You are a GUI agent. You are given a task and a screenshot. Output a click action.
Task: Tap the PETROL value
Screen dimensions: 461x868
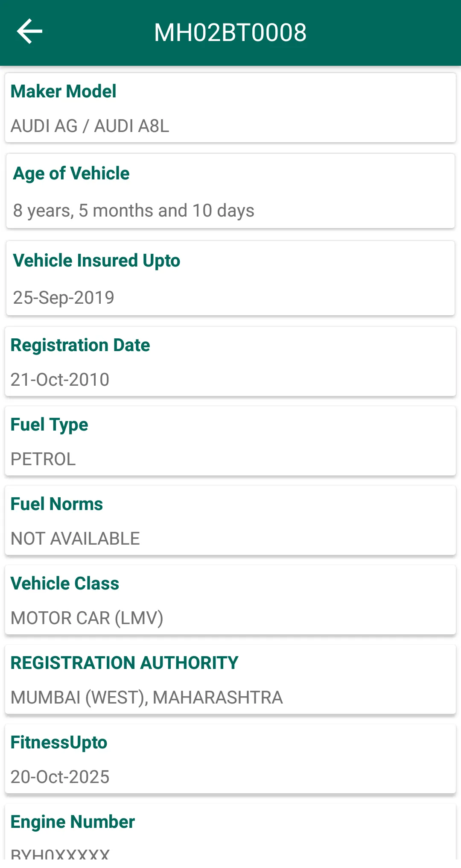(43, 459)
